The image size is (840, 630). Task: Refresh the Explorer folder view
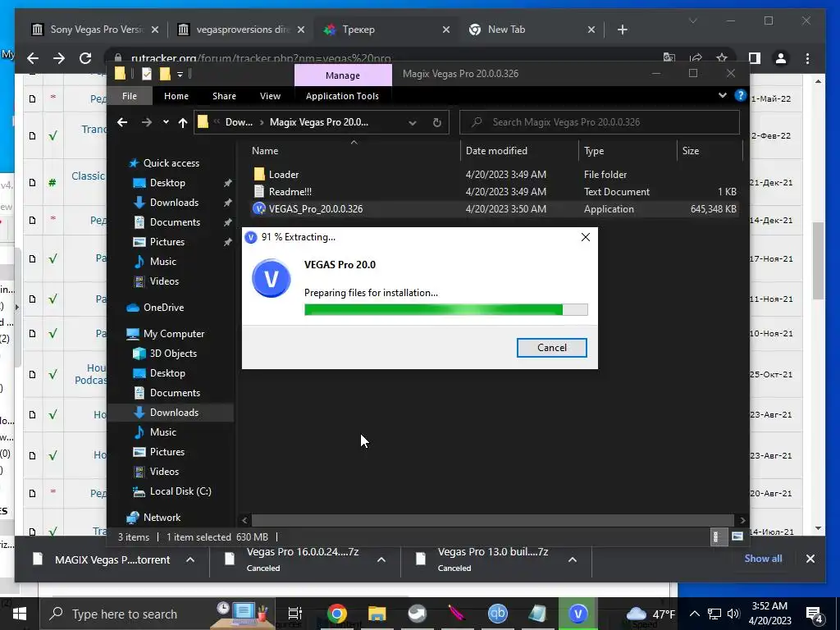point(437,123)
